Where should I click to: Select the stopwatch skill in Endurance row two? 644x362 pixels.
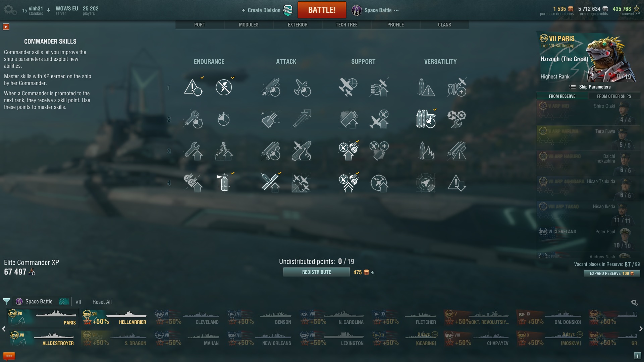[224, 119]
